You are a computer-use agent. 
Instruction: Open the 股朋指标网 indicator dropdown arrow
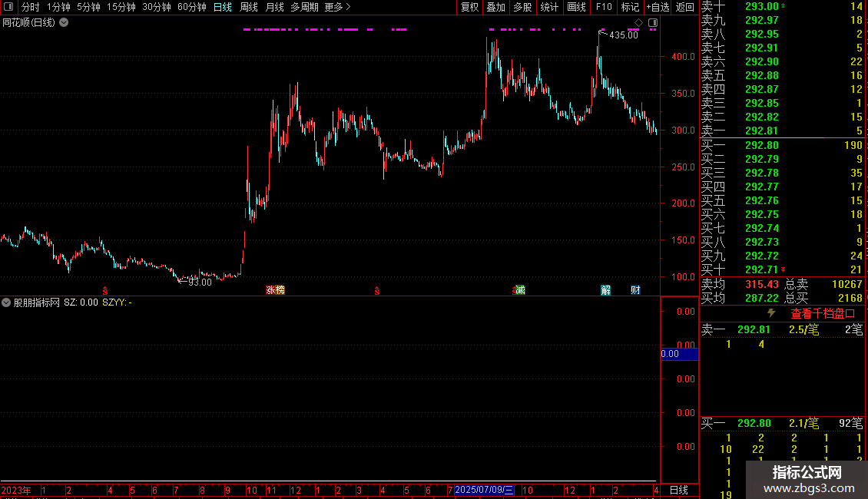(x=6, y=302)
